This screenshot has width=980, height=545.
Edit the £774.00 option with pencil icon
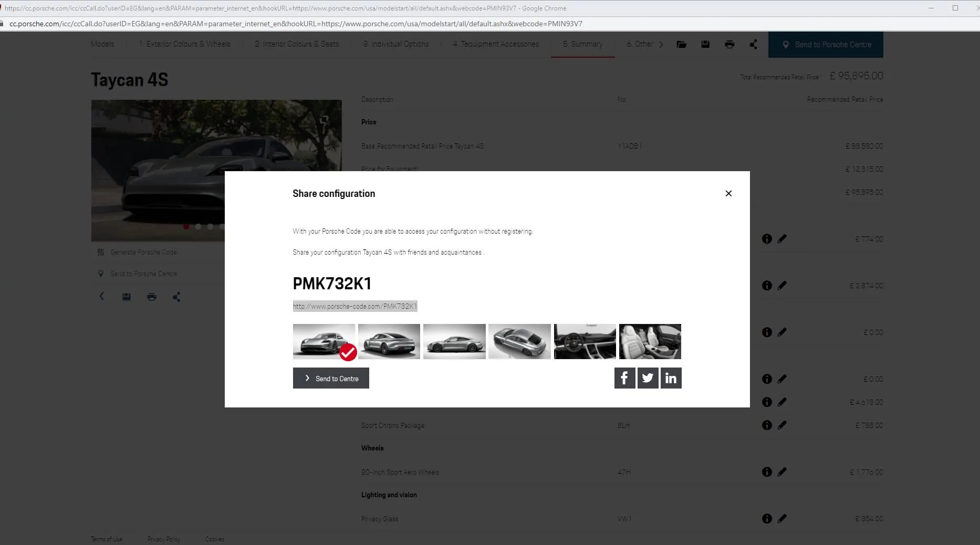point(782,239)
